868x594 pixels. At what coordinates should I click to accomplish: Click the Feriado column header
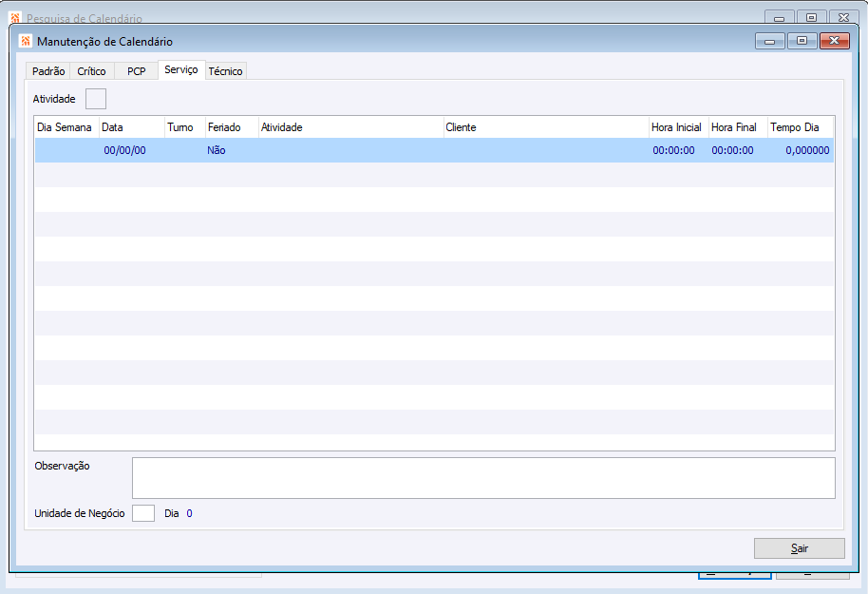[232, 127]
